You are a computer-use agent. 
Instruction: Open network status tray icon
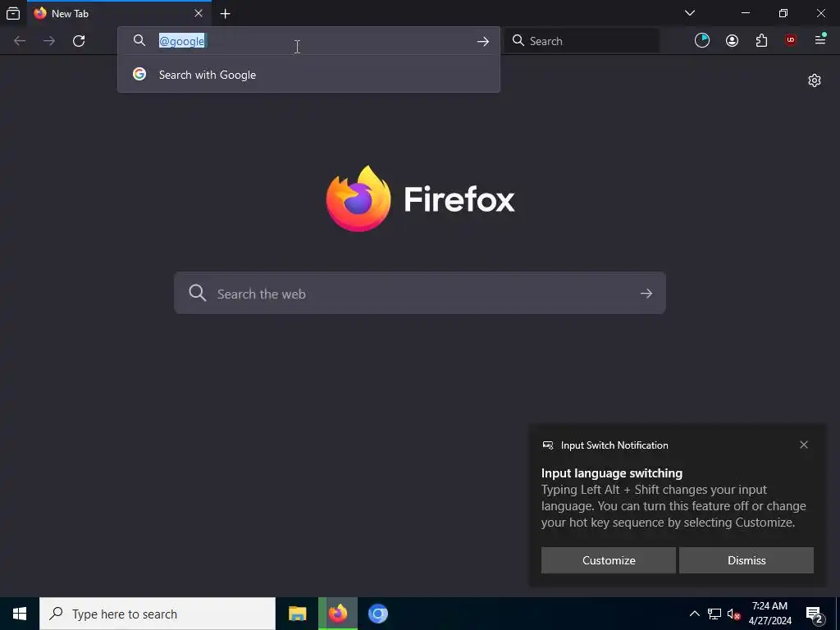coord(714,614)
